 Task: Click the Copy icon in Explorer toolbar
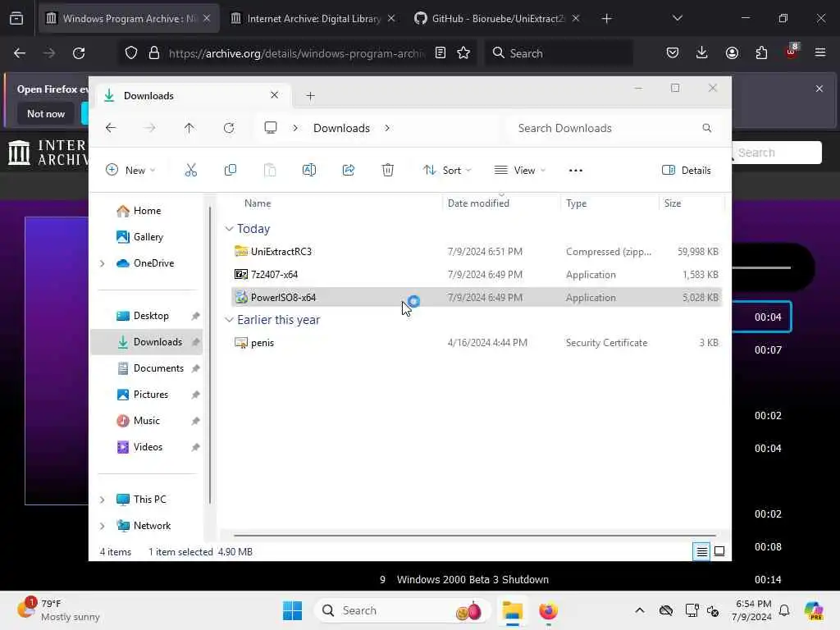(231, 171)
